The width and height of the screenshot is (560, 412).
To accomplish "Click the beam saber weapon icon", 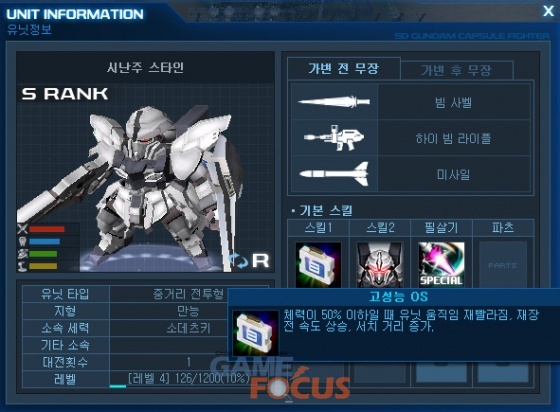I will click(334, 102).
